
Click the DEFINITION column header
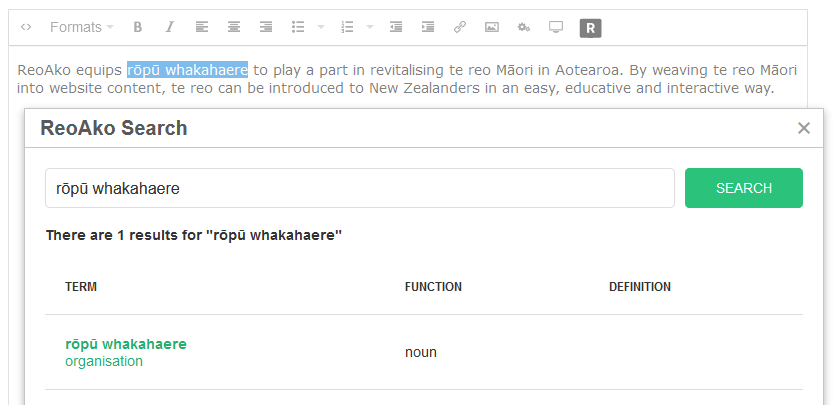[x=640, y=287]
